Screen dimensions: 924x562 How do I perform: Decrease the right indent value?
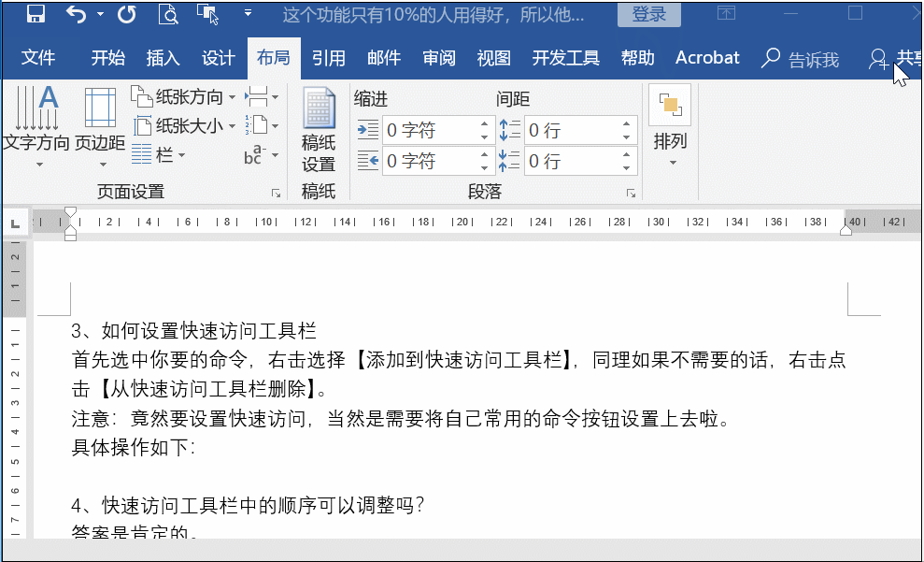pyautogui.click(x=484, y=167)
